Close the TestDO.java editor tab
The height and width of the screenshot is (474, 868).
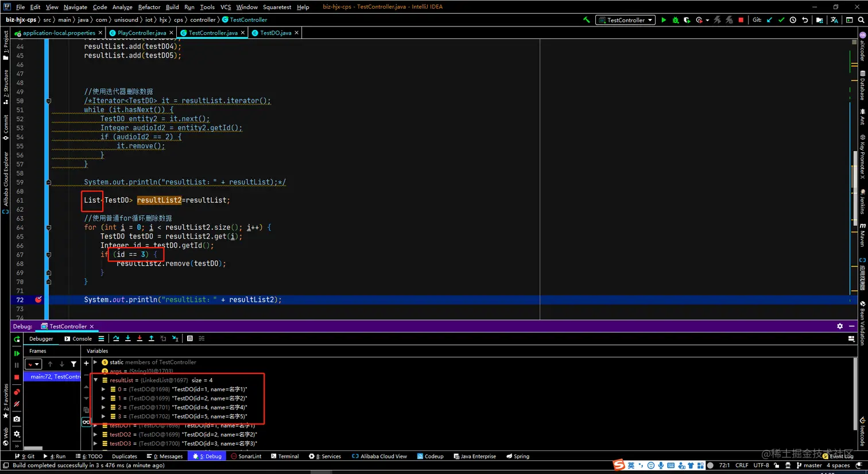[296, 33]
